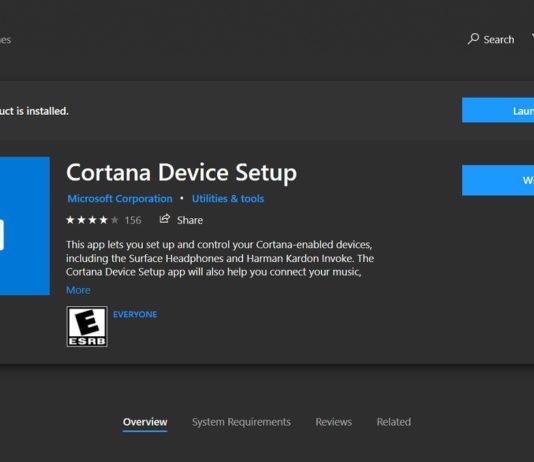
Task: Click the Share label
Action: pos(190,220)
